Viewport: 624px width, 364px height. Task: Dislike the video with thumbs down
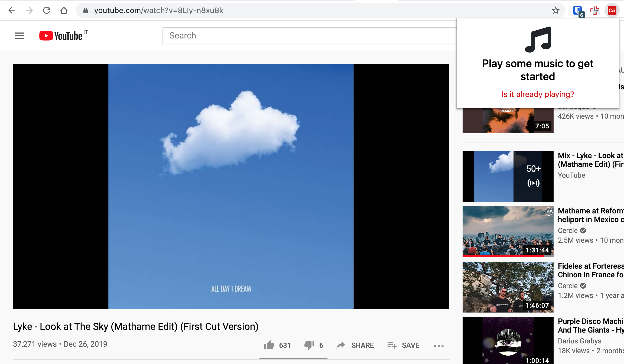coord(309,345)
